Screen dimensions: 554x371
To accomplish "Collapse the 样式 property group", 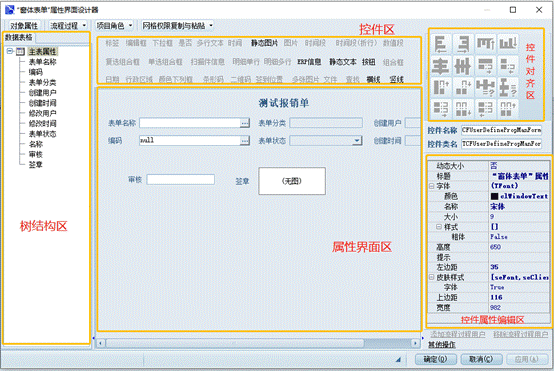I will (439, 226).
